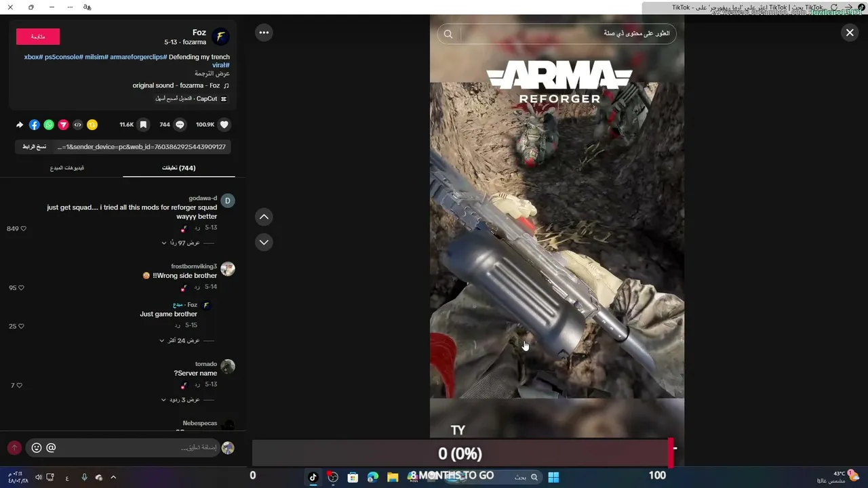Open more share options arrow

[20, 125]
